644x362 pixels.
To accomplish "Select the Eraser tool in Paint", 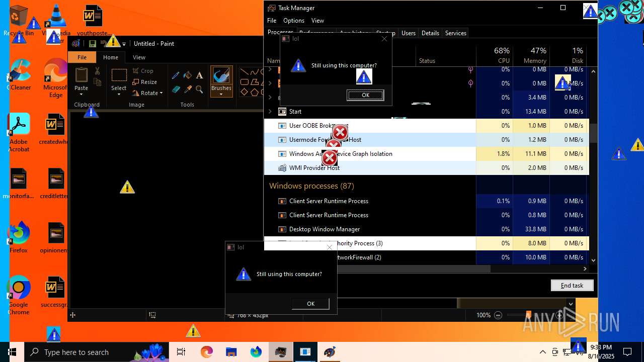I will coord(176,89).
